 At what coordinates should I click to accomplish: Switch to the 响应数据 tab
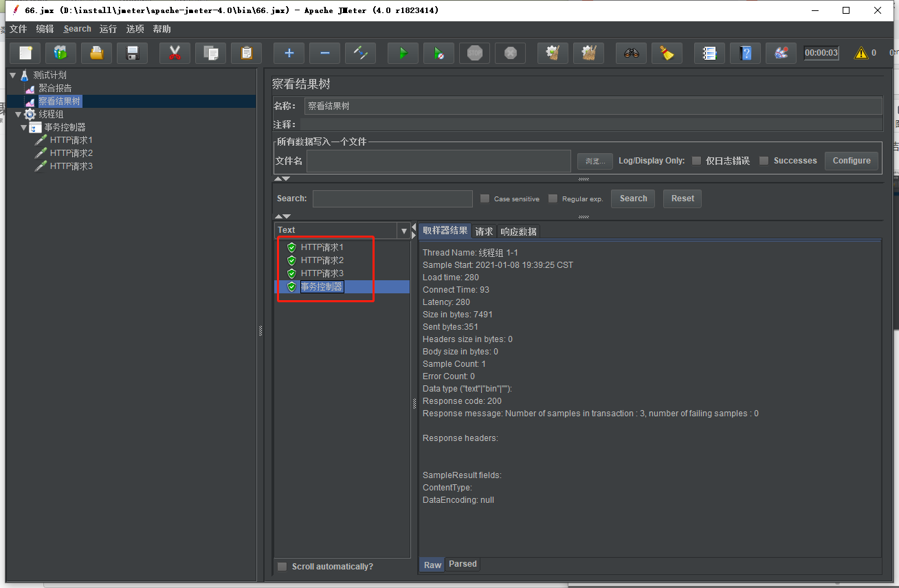click(x=518, y=231)
